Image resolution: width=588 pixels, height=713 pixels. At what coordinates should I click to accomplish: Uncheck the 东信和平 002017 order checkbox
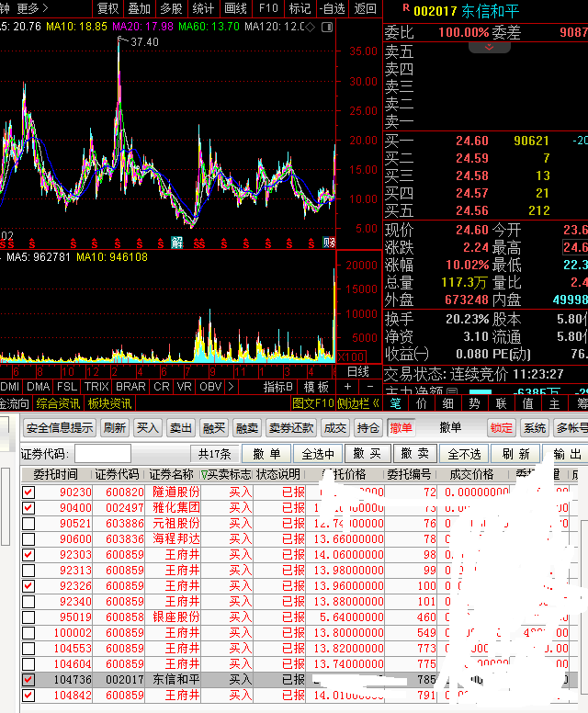(x=28, y=680)
